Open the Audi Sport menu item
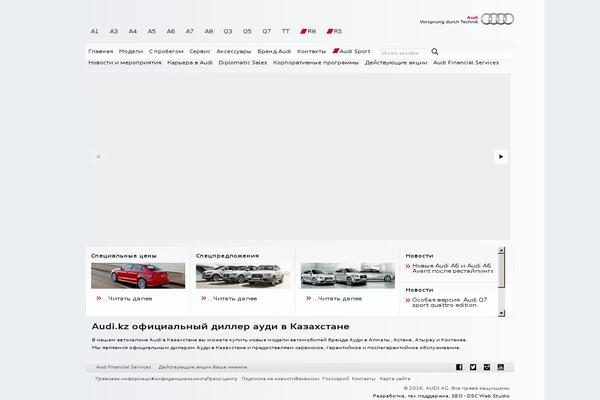 pyautogui.click(x=352, y=51)
